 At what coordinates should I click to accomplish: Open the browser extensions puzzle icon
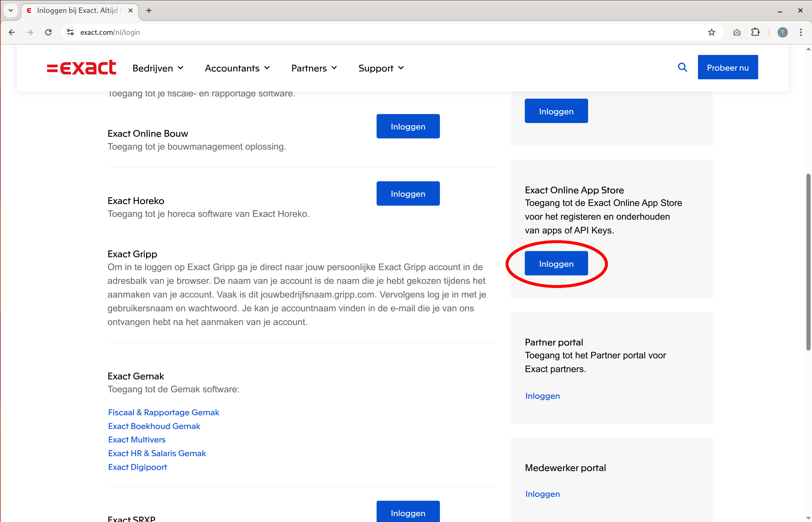tap(755, 32)
